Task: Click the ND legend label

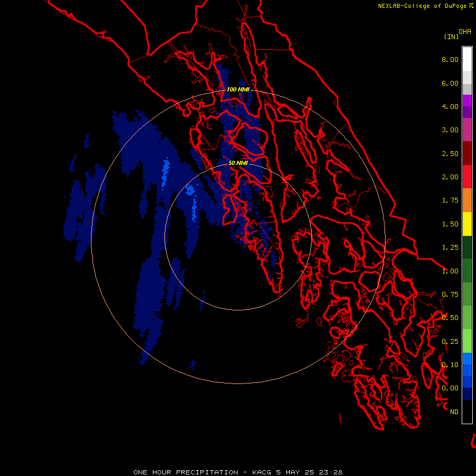Action: (454, 412)
